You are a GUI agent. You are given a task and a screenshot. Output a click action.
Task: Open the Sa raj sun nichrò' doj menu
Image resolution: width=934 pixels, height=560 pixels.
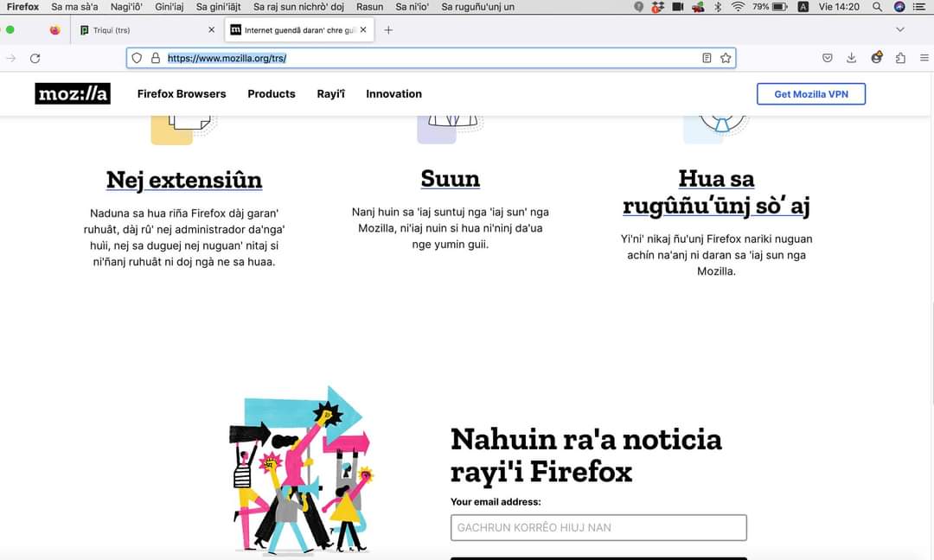click(x=298, y=7)
